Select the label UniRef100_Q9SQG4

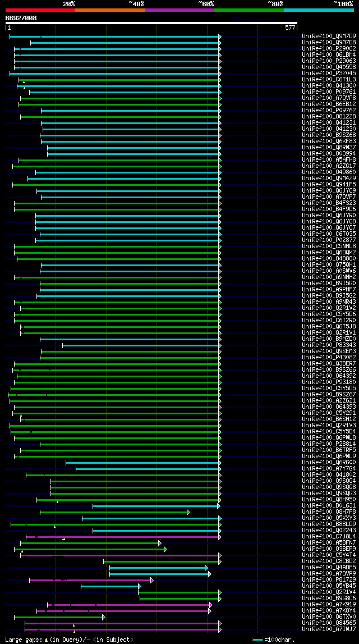[x=329, y=481]
